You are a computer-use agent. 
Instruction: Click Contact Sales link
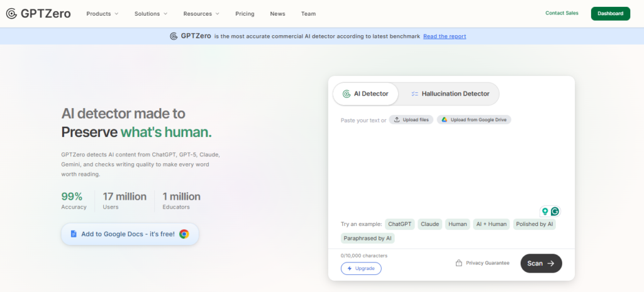(x=562, y=13)
